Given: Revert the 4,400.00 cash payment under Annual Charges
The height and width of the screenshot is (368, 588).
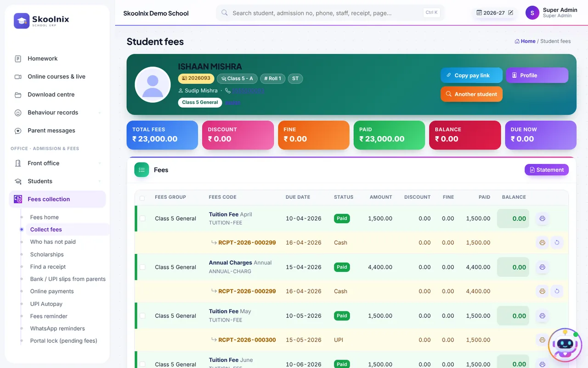Looking at the screenshot, I should point(557,291).
